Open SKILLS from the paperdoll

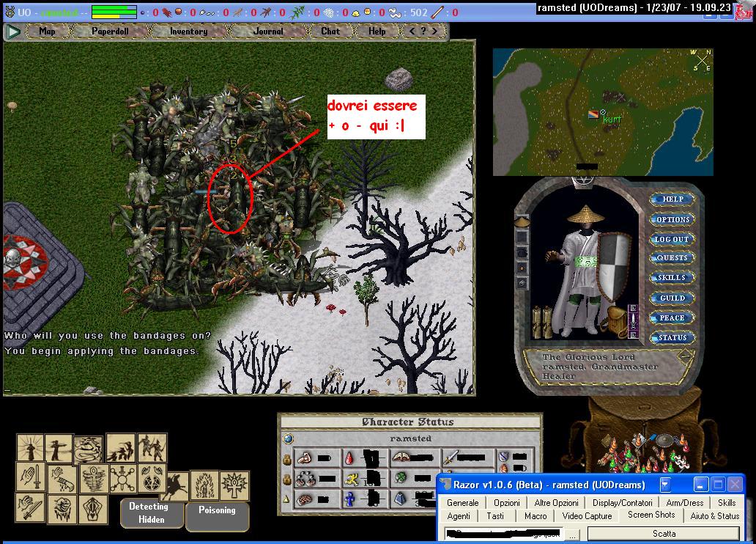click(671, 278)
